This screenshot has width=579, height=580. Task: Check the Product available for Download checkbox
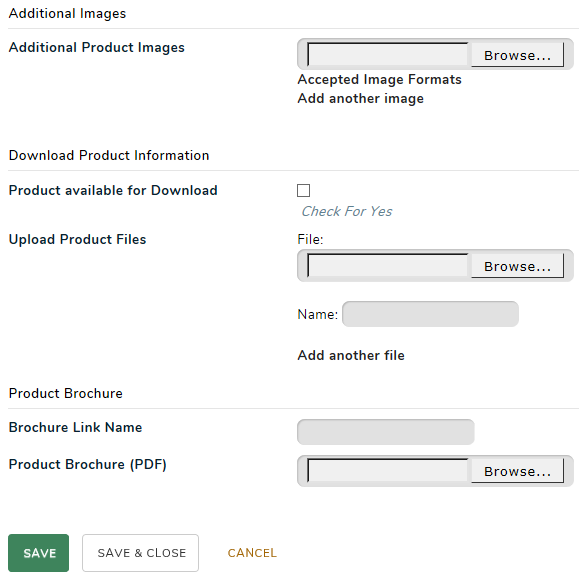303,190
